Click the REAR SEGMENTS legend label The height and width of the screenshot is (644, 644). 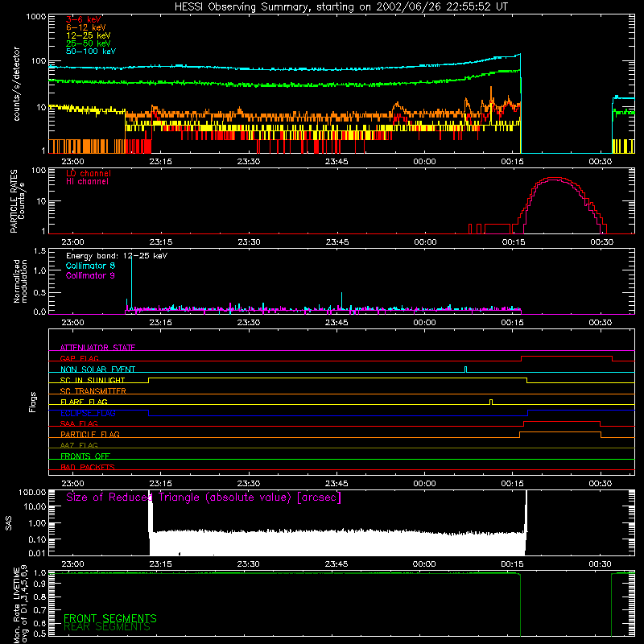(107, 627)
